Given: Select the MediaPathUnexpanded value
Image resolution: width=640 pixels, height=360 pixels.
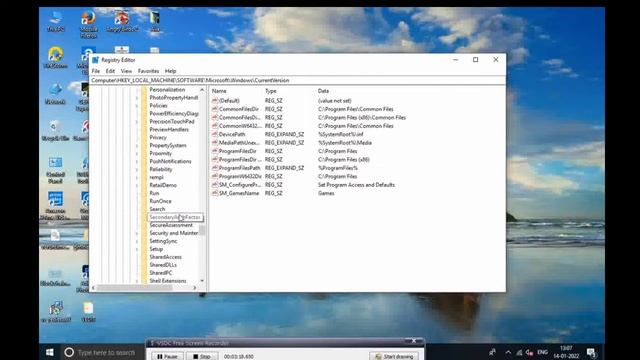Looking at the screenshot, I should click(239, 143).
